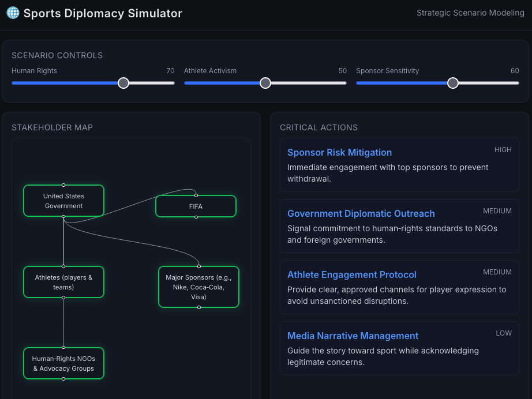This screenshot has height=399, width=532.
Task: Click the top connector handle of Athletes node
Action: point(63,266)
